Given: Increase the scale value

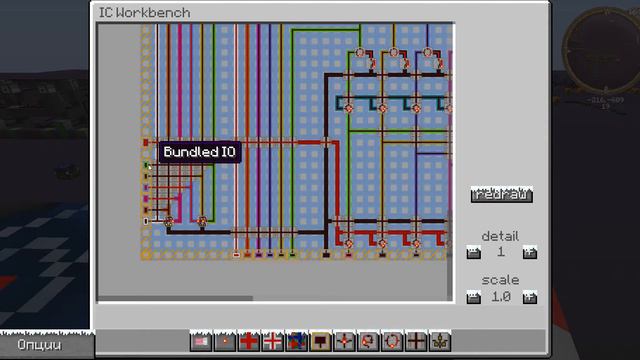Looking at the screenshot, I should [x=530, y=297].
